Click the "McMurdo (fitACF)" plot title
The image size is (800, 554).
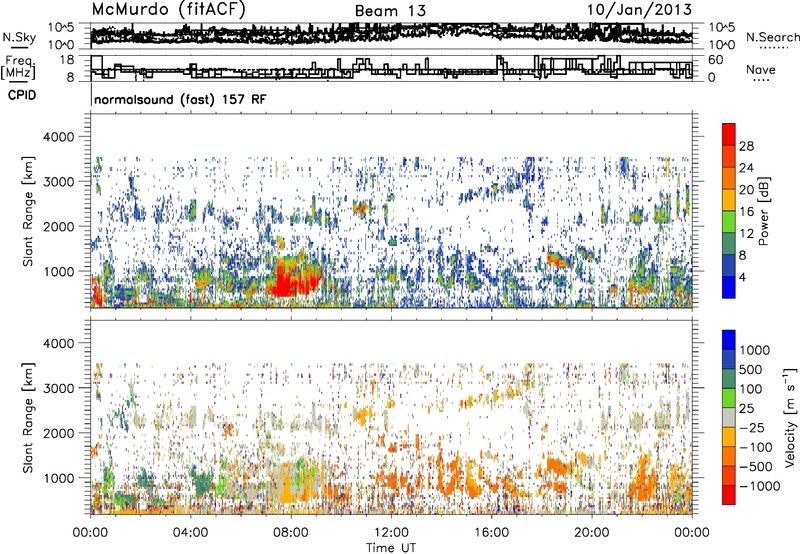[168, 10]
